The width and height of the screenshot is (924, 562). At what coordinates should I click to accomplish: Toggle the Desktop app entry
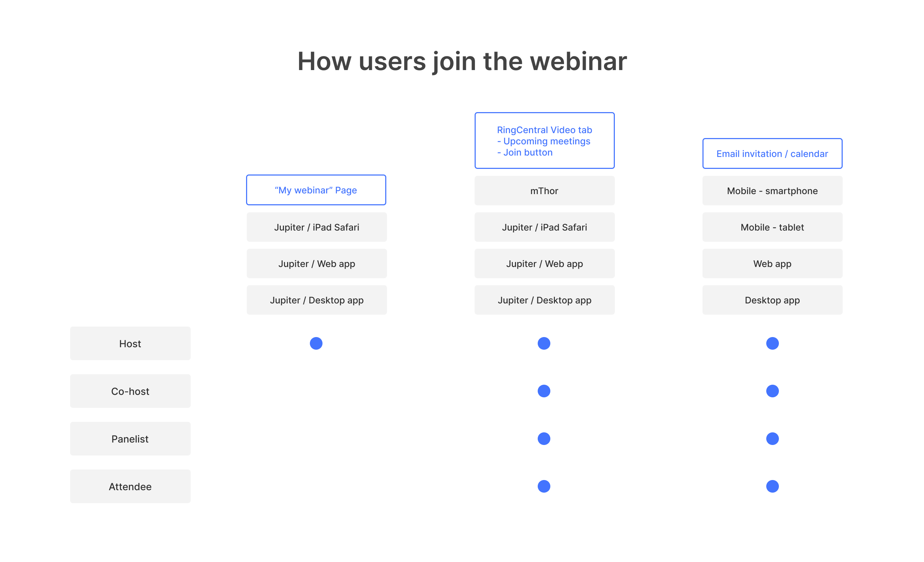[x=772, y=300]
